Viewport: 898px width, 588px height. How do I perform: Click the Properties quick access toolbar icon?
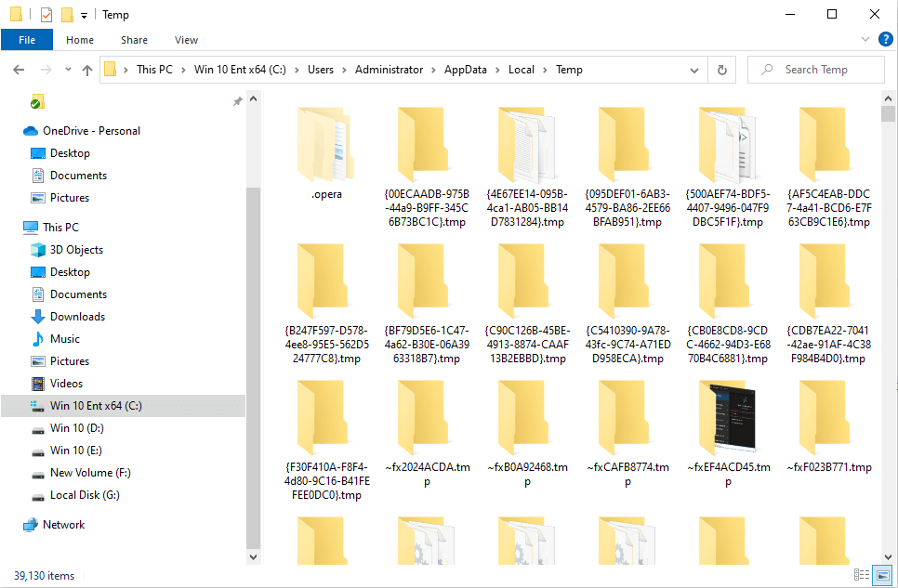46,14
